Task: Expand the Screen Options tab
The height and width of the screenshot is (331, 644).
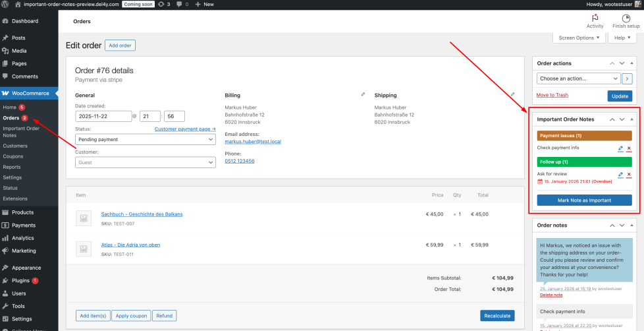Action: pyautogui.click(x=579, y=38)
